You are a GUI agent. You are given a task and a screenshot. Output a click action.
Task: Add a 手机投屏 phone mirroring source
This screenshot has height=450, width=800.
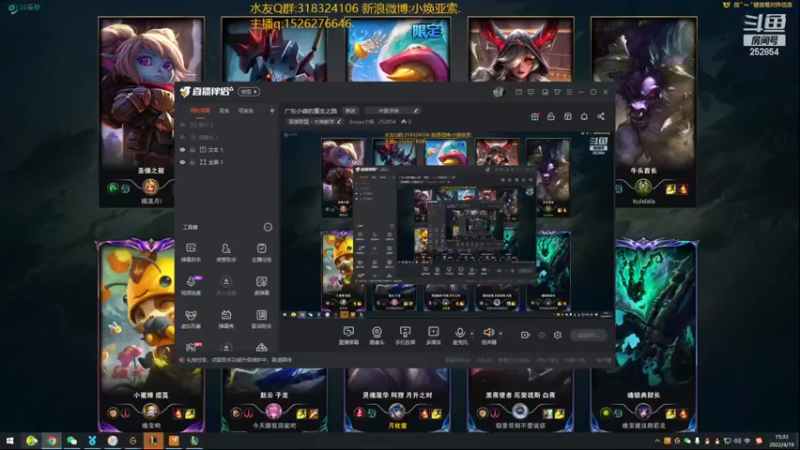point(405,335)
